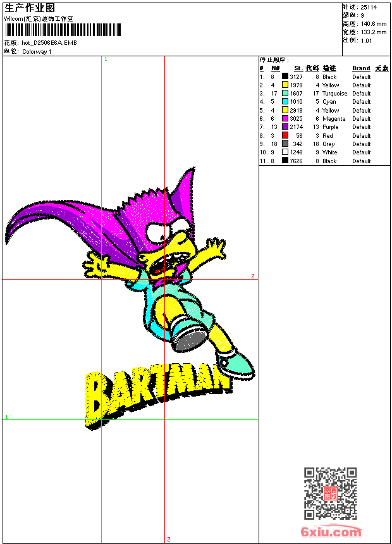Choose the Grey color swatch
Screen dimensions: 392x544
pyautogui.click(x=285, y=144)
